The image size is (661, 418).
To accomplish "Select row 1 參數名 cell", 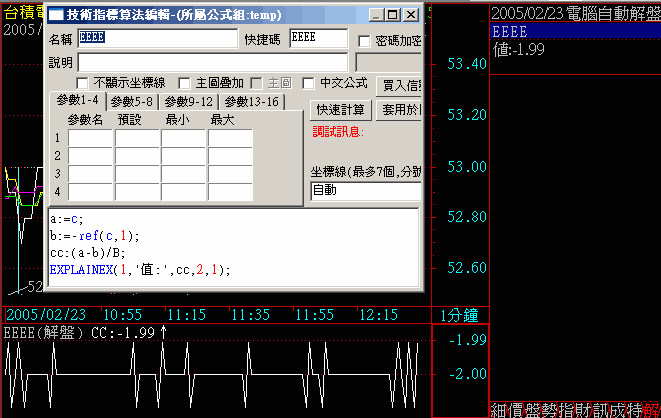I will click(x=90, y=138).
